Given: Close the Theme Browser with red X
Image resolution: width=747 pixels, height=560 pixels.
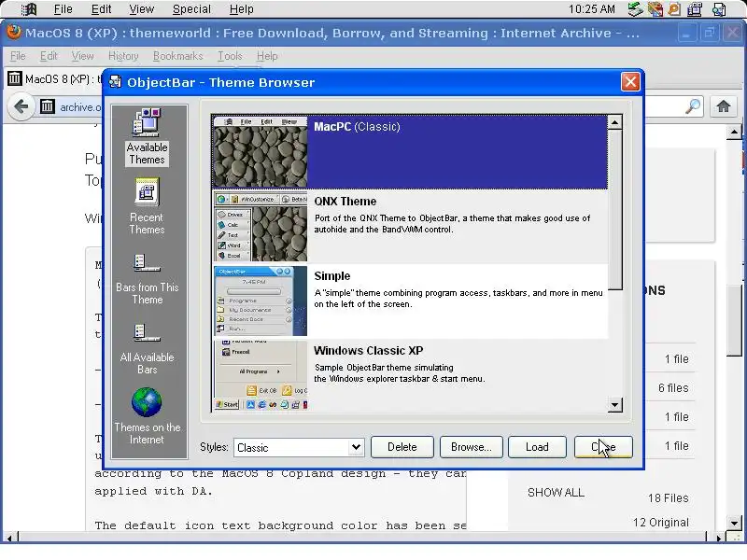Looking at the screenshot, I should 630,82.
